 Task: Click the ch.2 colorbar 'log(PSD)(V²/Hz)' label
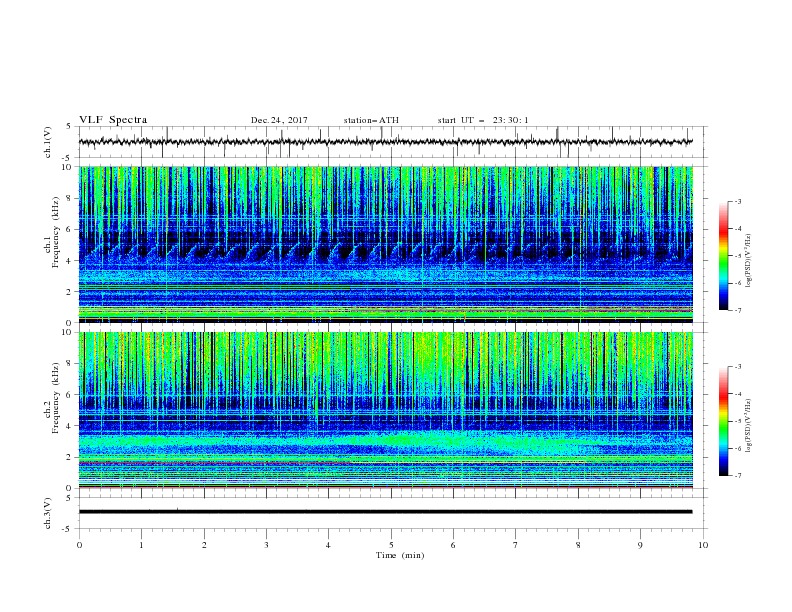[750, 425]
